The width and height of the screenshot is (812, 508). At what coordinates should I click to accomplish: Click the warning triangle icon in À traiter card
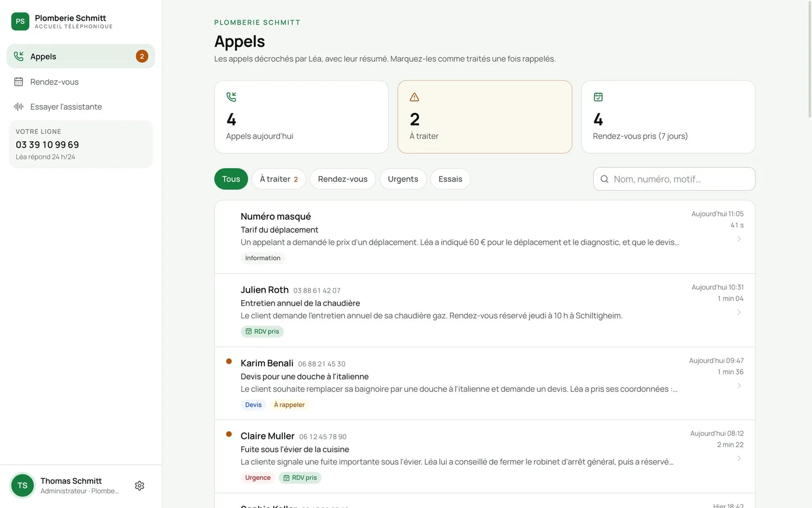click(415, 97)
